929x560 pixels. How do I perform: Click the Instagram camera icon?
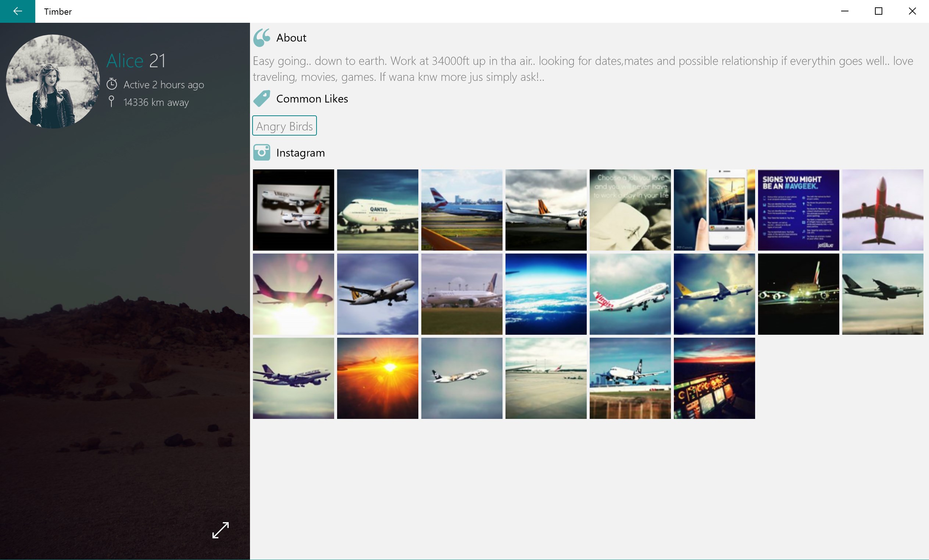[x=261, y=152]
